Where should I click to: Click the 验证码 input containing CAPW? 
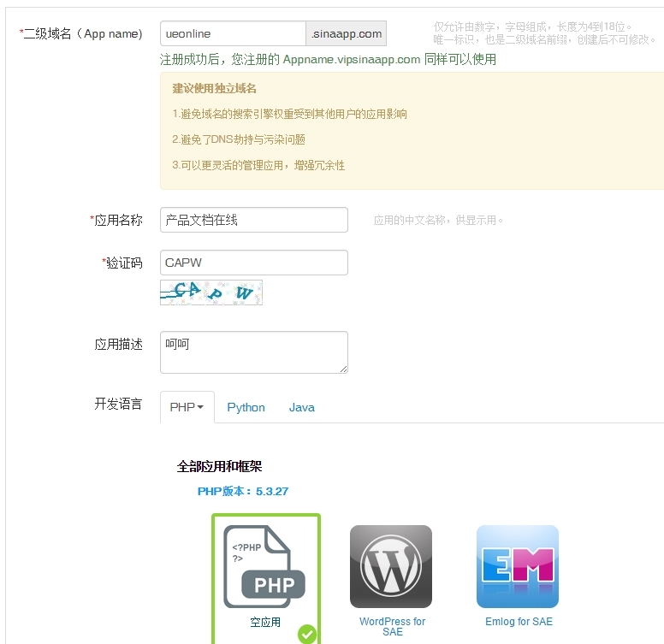(254, 263)
